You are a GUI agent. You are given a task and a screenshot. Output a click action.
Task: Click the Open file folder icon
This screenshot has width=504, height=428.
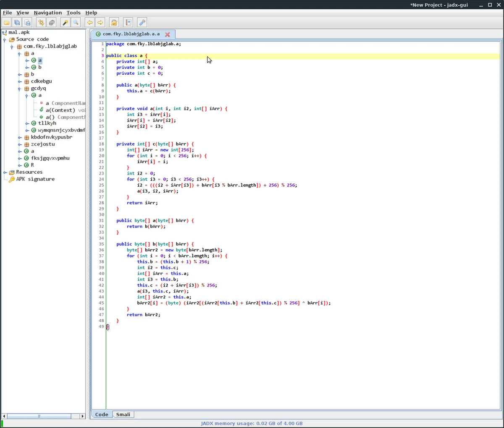tap(7, 23)
